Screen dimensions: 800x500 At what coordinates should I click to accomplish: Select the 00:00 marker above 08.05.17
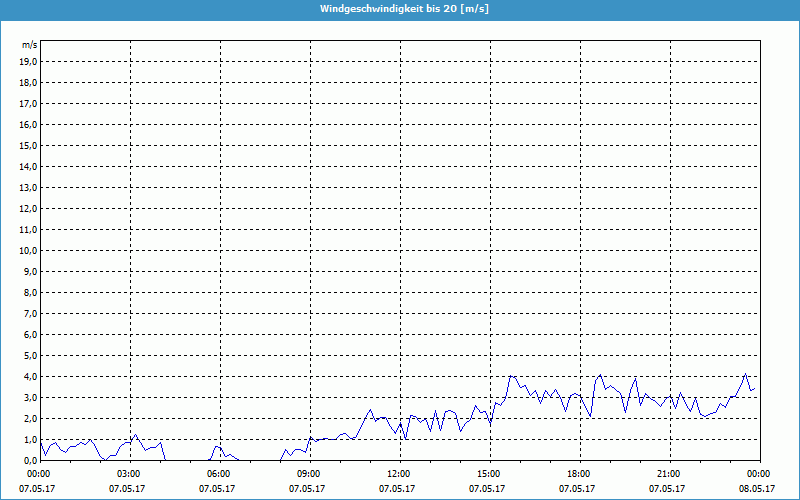[x=758, y=473]
